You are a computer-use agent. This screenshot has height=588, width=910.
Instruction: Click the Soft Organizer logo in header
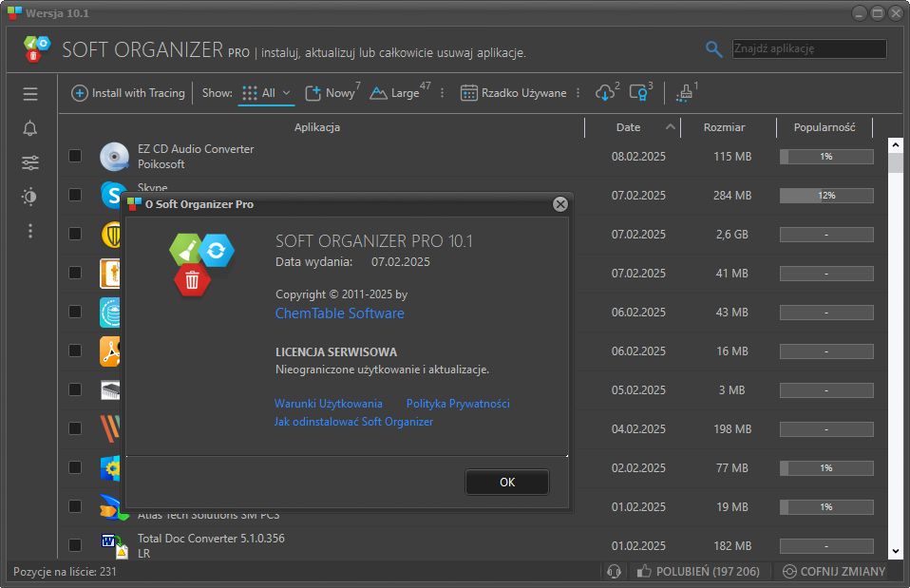click(36, 49)
